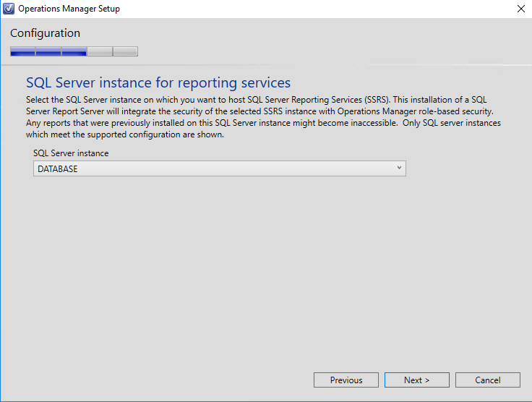Click the Configuration progress bar
The height and width of the screenshot is (402, 532).
coord(74,51)
